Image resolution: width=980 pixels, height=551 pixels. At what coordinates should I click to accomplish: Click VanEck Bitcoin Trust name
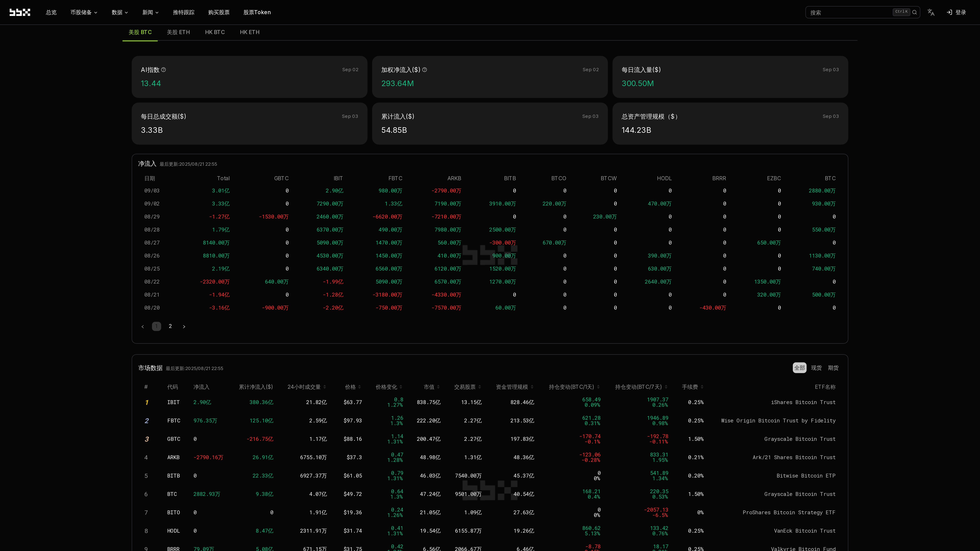coord(805,531)
